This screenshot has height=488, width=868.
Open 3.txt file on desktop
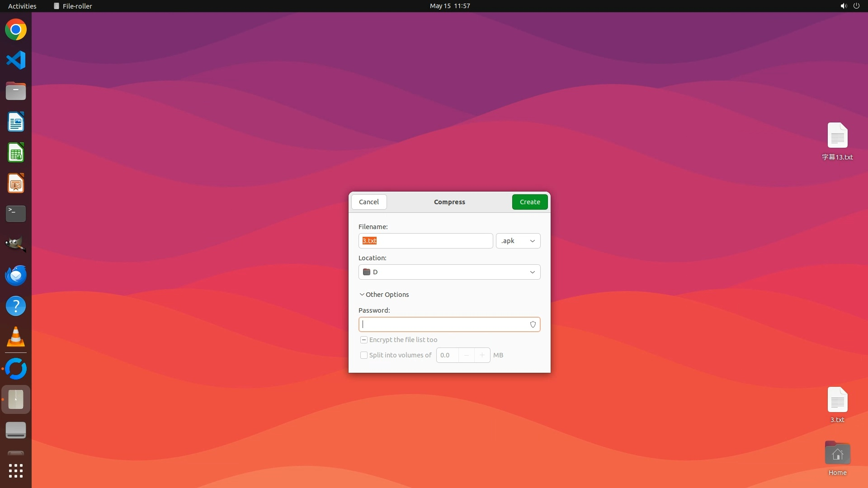837,401
